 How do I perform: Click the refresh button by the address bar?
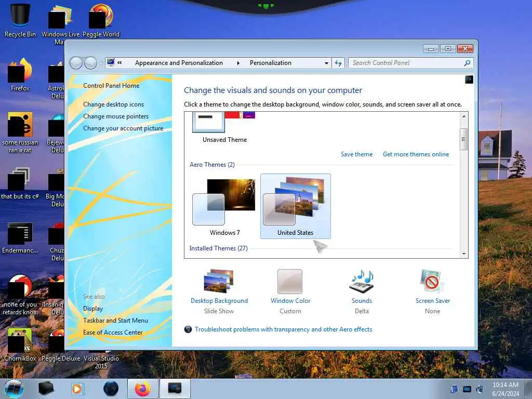pyautogui.click(x=338, y=63)
